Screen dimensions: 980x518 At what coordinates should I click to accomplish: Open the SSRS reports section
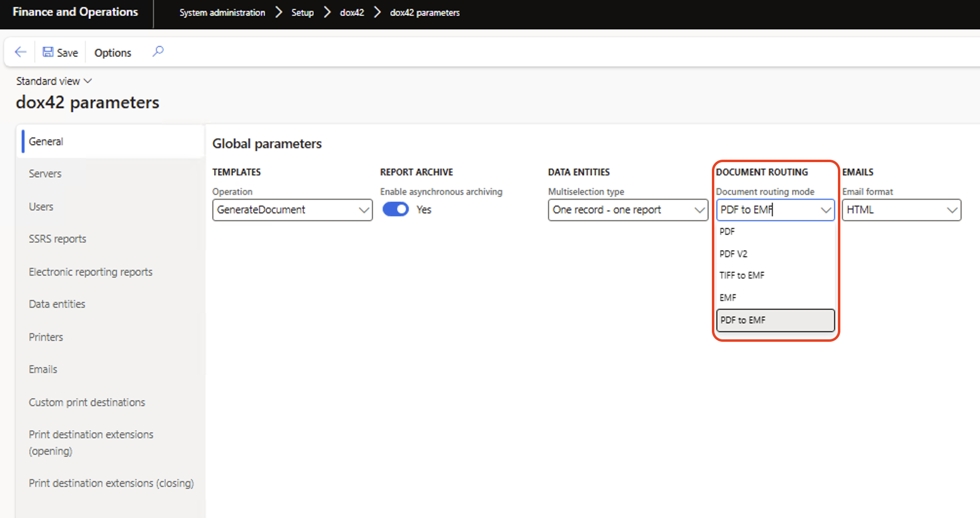[57, 239]
